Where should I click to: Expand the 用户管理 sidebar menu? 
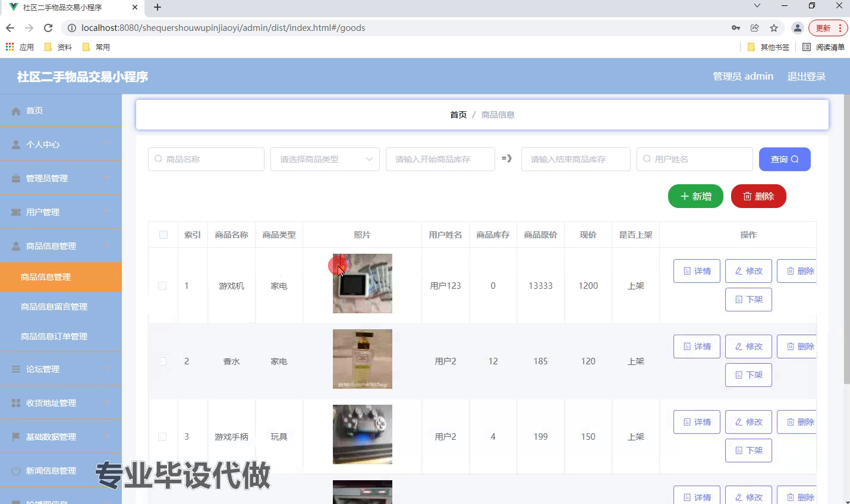coord(61,212)
